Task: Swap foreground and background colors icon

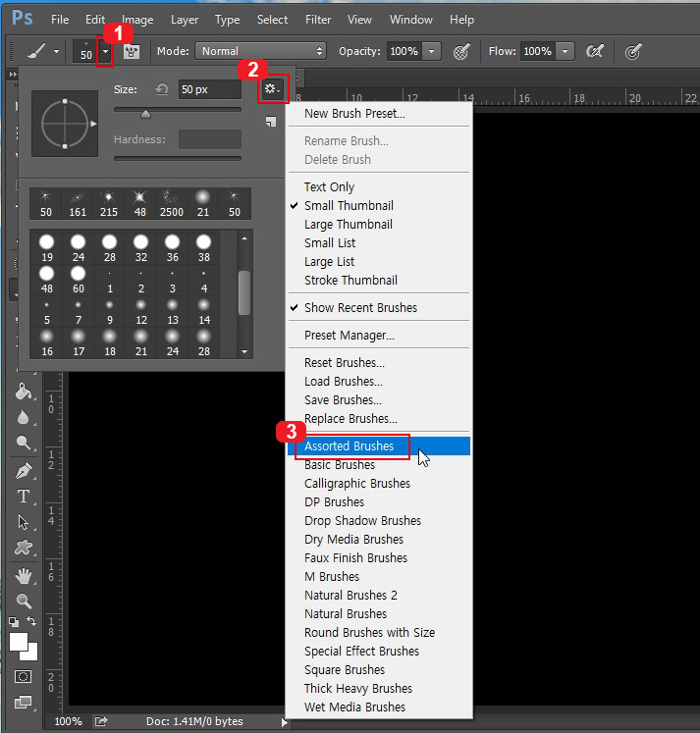Action: pyautogui.click(x=31, y=621)
